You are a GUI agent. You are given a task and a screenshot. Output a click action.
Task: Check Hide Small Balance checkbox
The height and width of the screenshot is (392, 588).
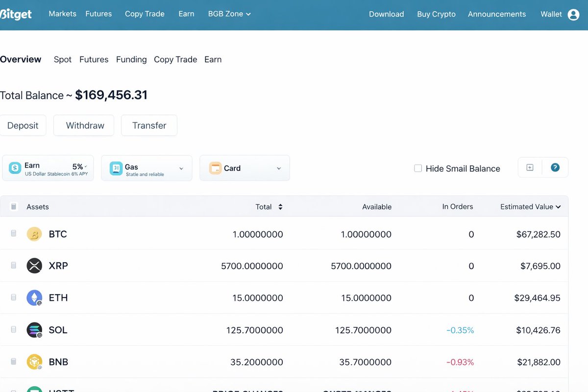pos(418,168)
